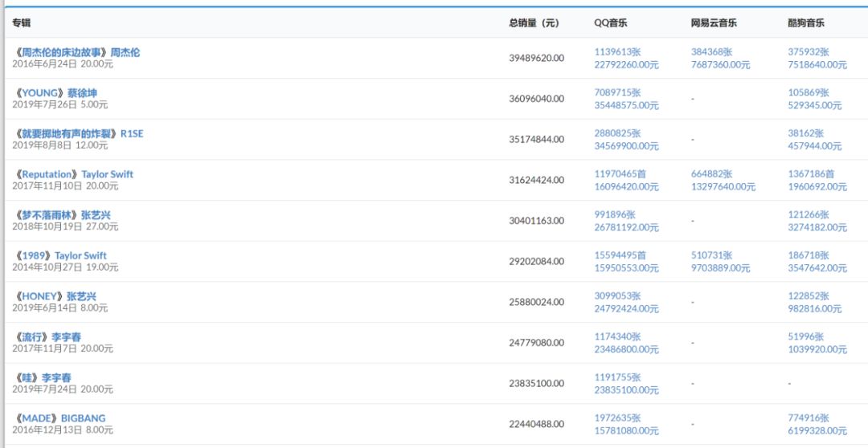This screenshot has width=868, height=448.
Task: Click 酷狗音乐 count 105869张
Action: click(809, 92)
